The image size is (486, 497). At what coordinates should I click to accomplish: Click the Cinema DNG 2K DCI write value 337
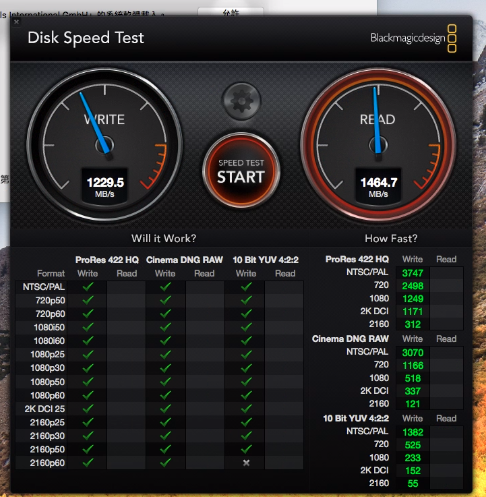413,391
